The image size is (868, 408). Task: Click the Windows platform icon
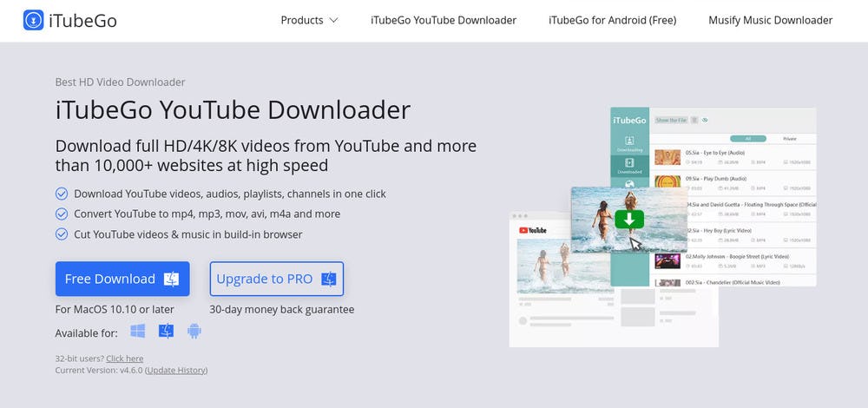(x=137, y=331)
